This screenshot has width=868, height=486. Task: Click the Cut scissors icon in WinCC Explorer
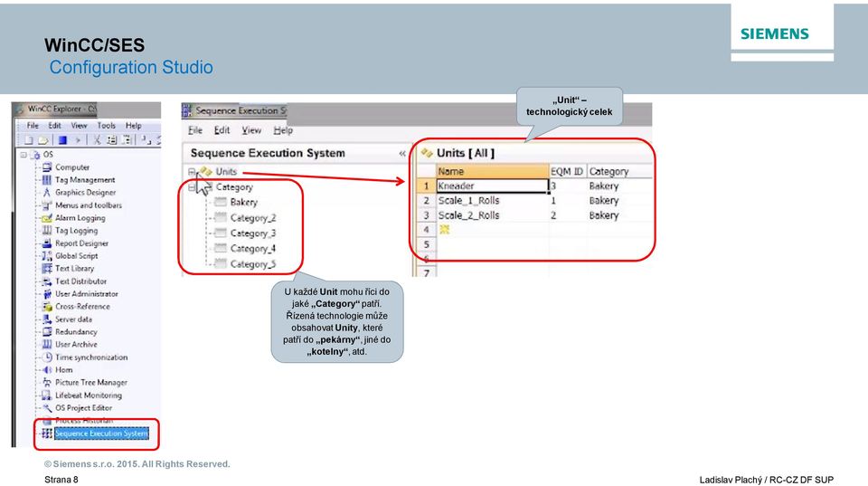[97, 140]
